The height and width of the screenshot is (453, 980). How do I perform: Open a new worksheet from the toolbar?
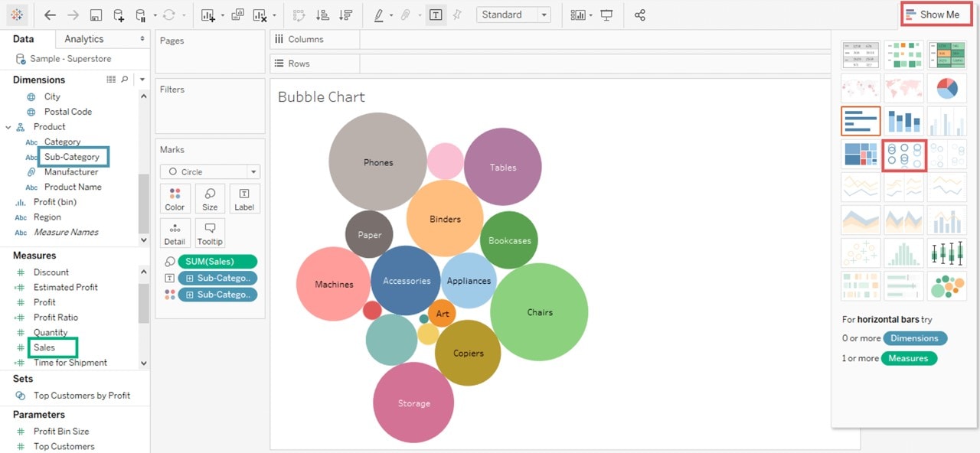coord(207,15)
